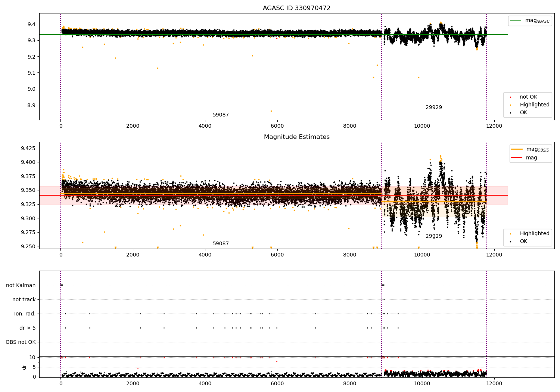Click the "2000" x-tick under the top plot
This screenshot has width=560, height=392.
coord(133,126)
